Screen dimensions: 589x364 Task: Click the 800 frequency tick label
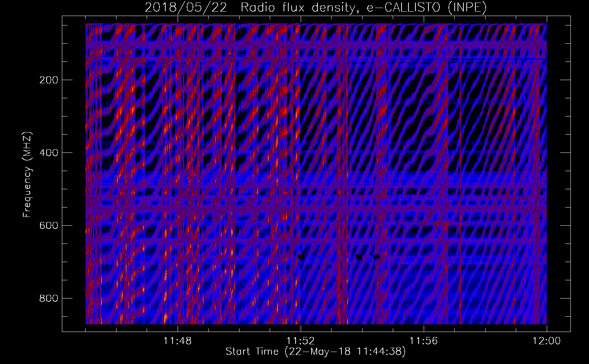pos(48,298)
